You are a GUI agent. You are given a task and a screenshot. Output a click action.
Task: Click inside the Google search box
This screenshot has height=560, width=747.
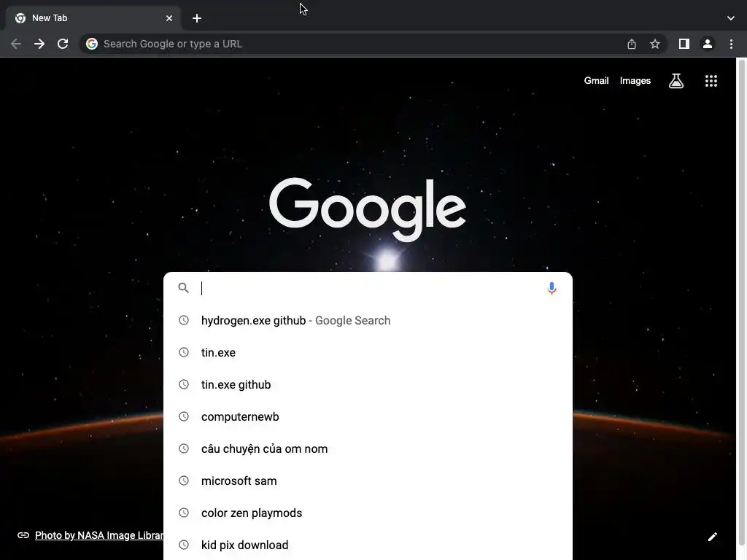368,288
